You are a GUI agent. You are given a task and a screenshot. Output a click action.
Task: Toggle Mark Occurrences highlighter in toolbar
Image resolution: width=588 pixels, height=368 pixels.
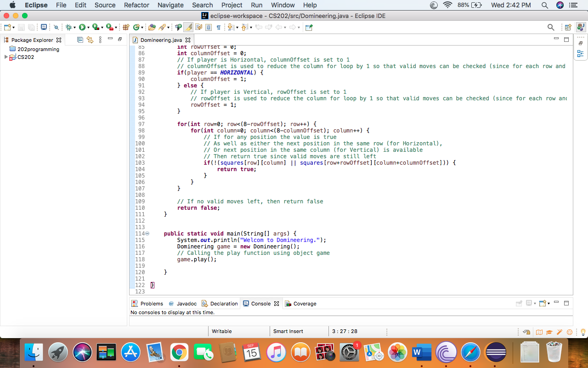point(188,28)
